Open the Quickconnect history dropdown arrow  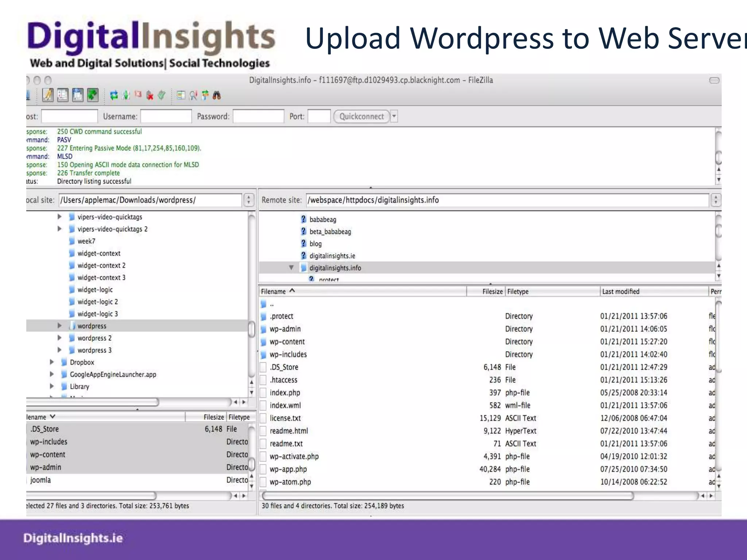[394, 117]
